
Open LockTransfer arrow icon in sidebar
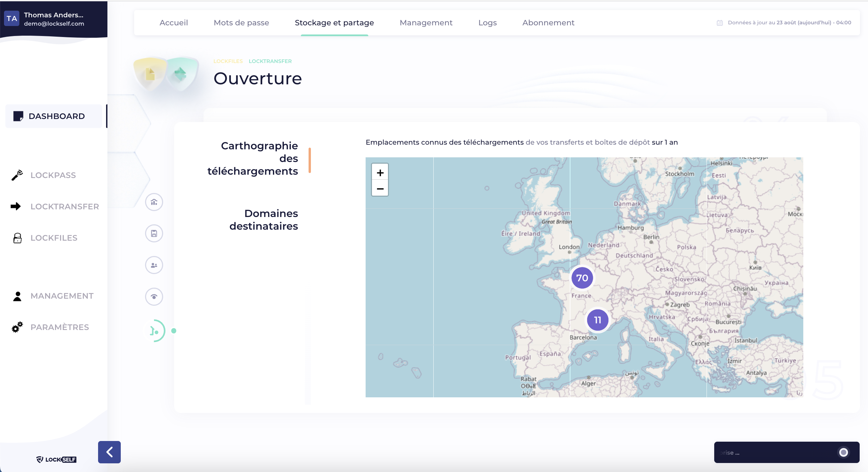16,206
